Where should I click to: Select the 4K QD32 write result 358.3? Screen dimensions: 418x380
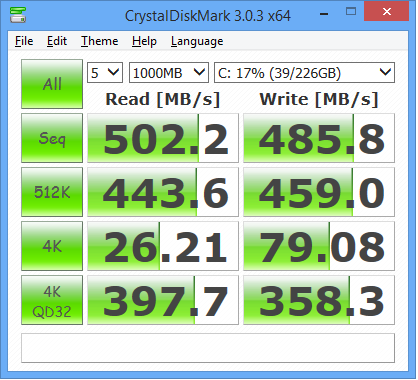tap(319, 300)
